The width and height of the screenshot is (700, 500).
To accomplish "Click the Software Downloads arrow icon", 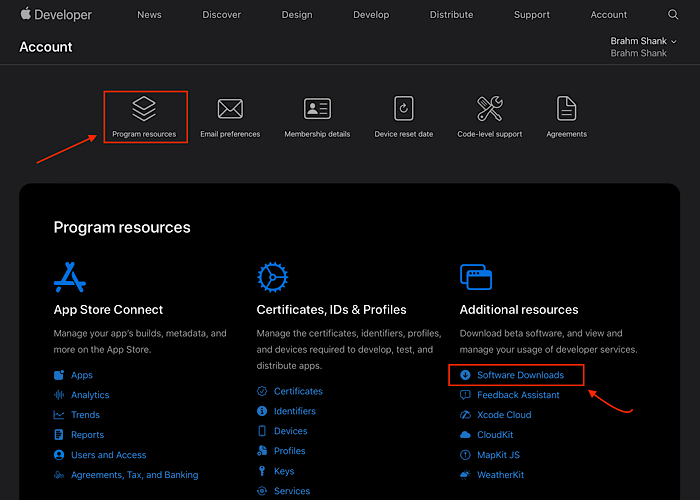I will 465,375.
